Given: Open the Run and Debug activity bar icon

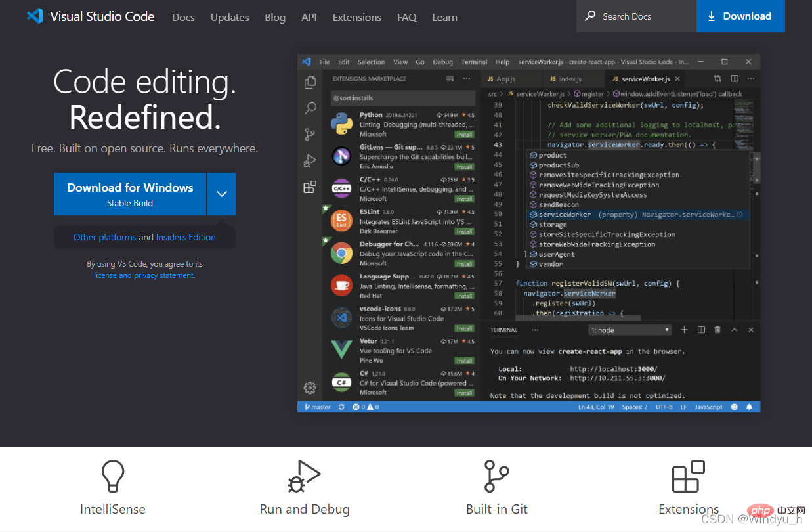Looking at the screenshot, I should (x=310, y=161).
